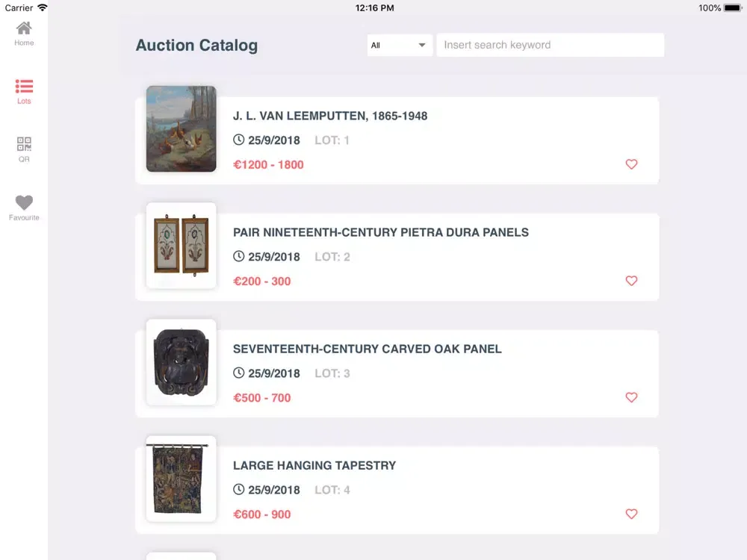Open Seventeenth-Century Carved Oak Panel title
This screenshot has width=747, height=560.
click(x=367, y=349)
